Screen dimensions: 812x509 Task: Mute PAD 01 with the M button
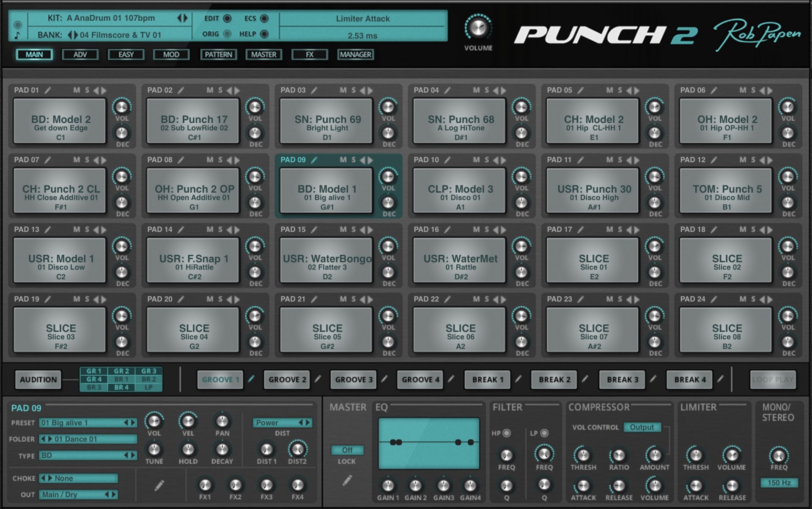pos(77,90)
